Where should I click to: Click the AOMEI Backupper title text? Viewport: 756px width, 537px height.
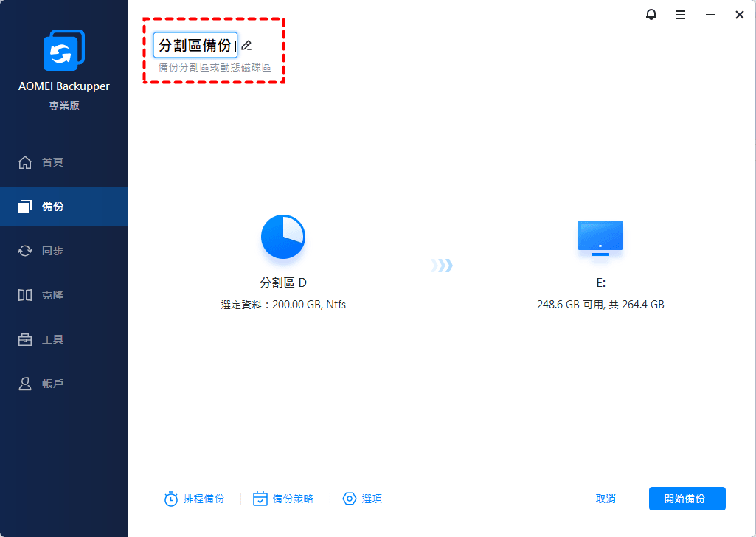(x=63, y=86)
